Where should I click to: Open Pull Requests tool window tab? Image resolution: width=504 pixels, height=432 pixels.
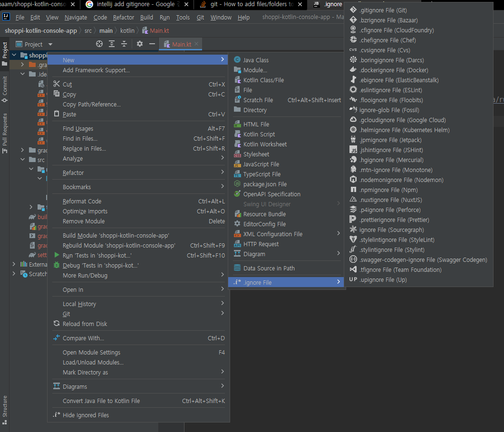click(4, 133)
